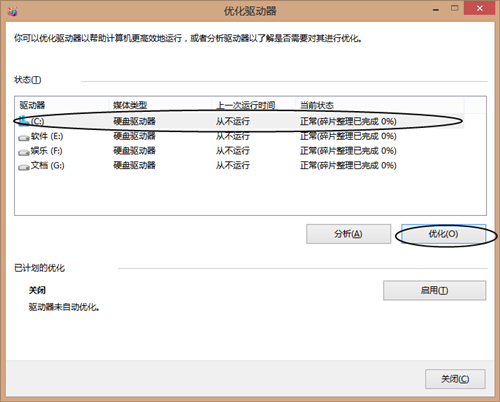Click the status 正常 in the 文档 (G:) row
The image size is (500, 402).
348,165
